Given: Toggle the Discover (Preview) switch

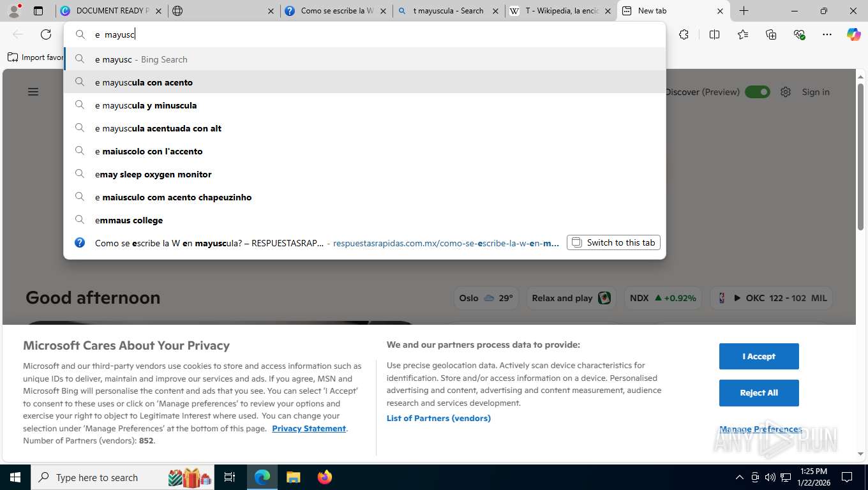Looking at the screenshot, I should [x=758, y=92].
